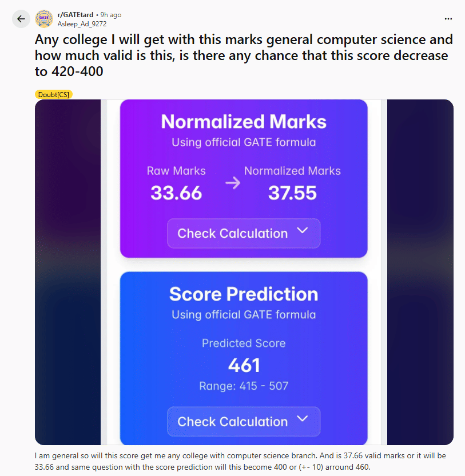Select the GATE logo inside the subreddit avatar
The width and height of the screenshot is (465, 476).
(x=45, y=18)
